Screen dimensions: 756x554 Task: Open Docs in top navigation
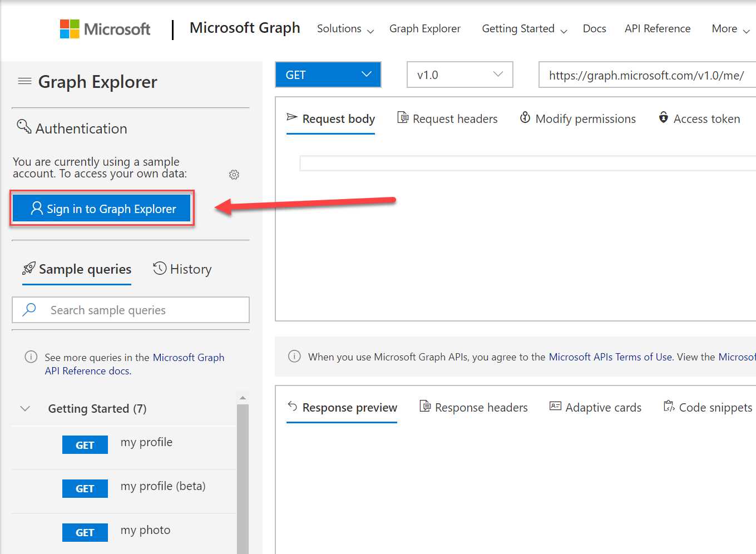tap(594, 28)
